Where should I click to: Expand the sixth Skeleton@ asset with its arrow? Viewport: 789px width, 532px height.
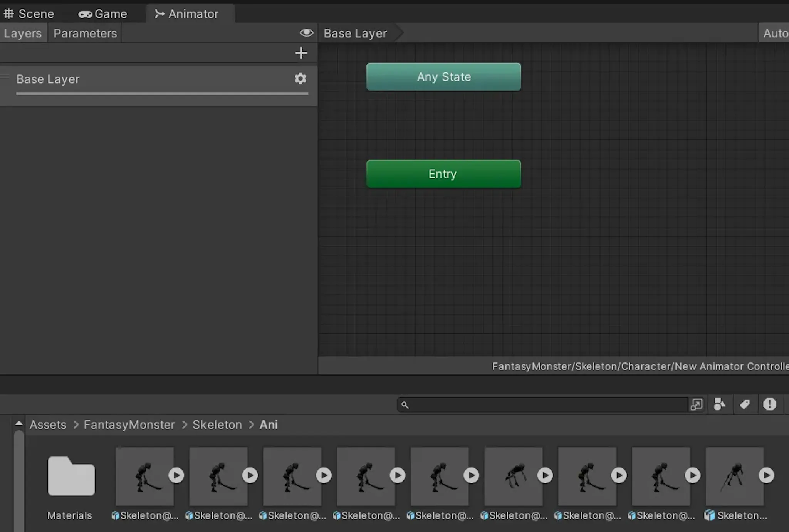click(545, 475)
